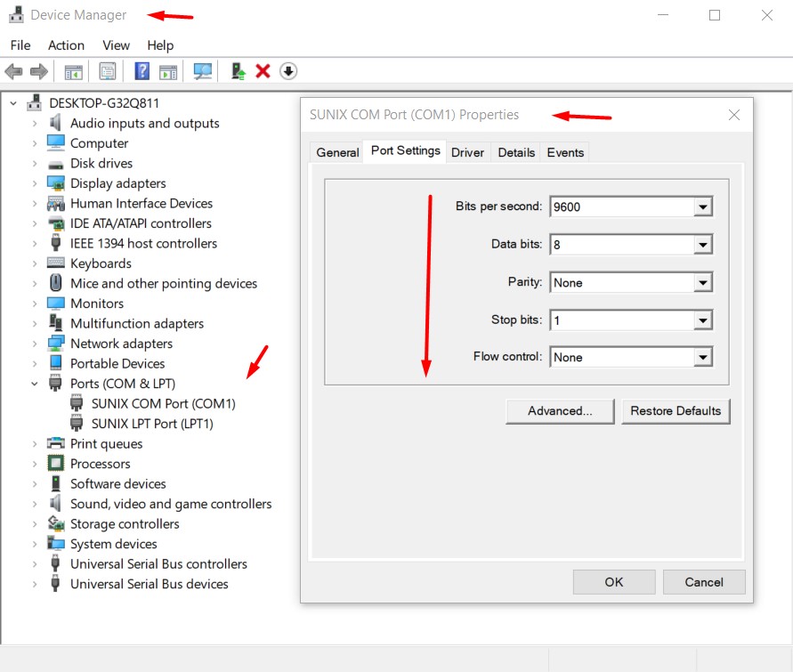The image size is (793, 672).
Task: Select the Port Settings tab
Action: 405,150
